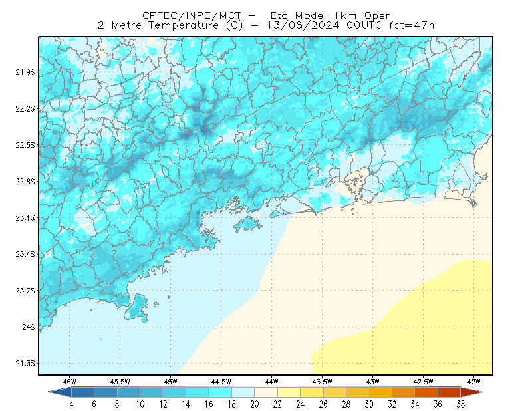
Task: Select the dark orange 36 to 38 swatch
Action: coord(450,392)
